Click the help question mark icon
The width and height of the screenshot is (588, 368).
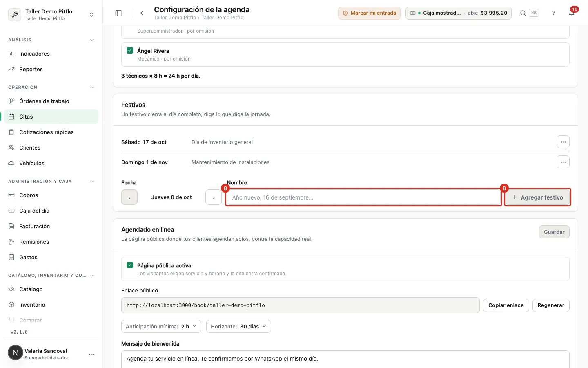pyautogui.click(x=554, y=13)
